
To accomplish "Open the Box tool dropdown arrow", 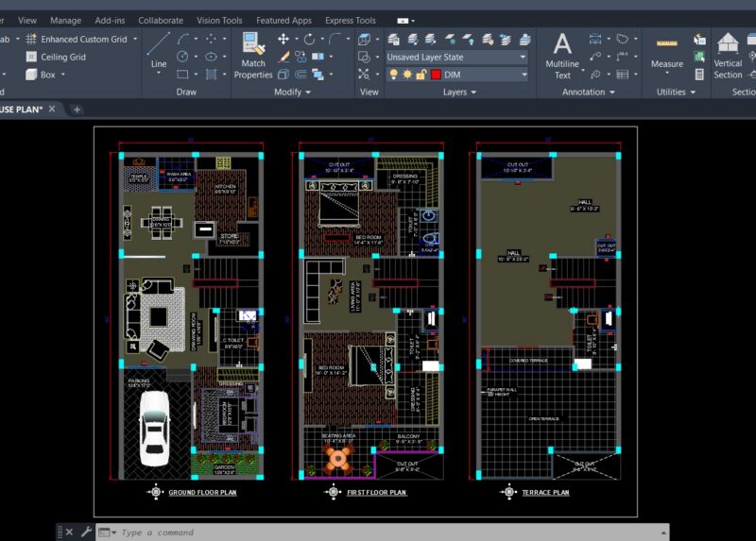I will click(x=63, y=75).
